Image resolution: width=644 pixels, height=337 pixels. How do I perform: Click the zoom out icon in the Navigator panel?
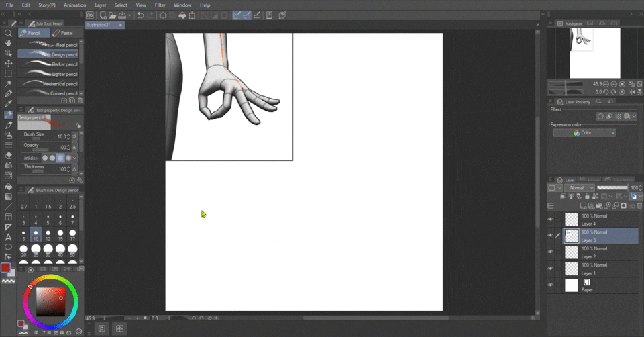606,84
